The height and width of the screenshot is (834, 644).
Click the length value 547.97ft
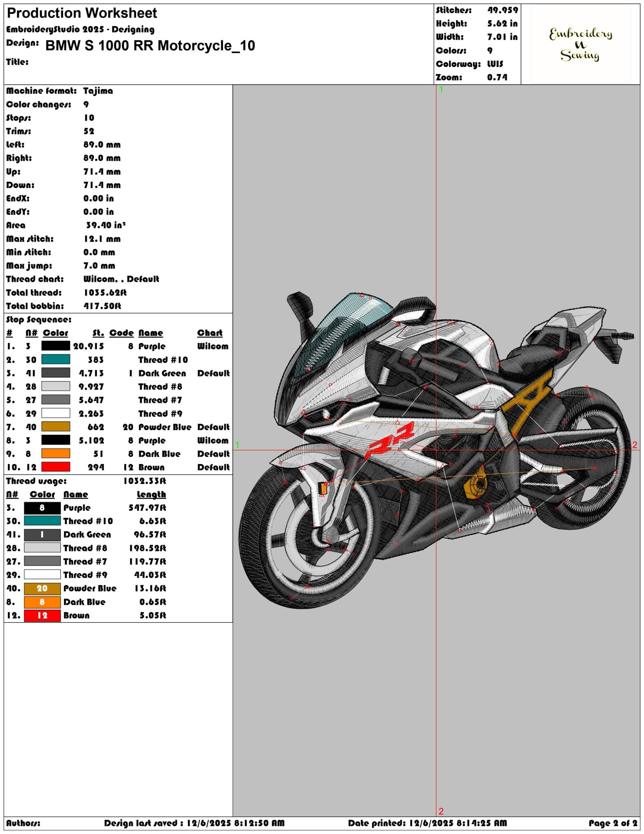click(x=147, y=508)
